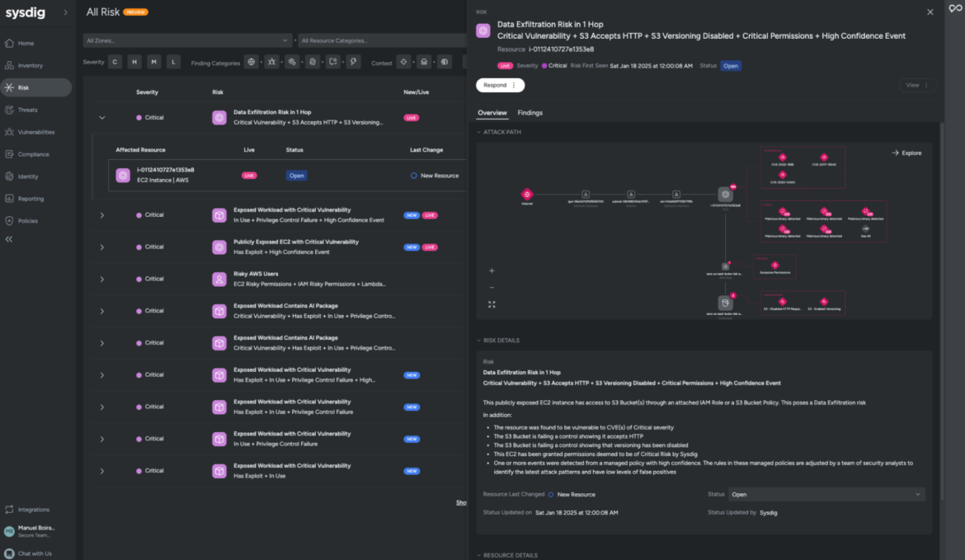Collapse the Attack Path section

tap(479, 132)
